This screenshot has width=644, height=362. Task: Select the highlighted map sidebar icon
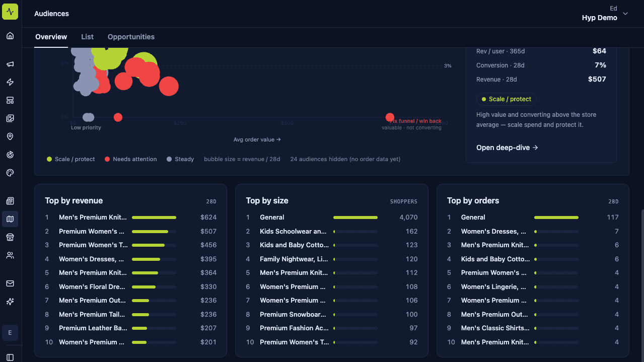(x=10, y=219)
